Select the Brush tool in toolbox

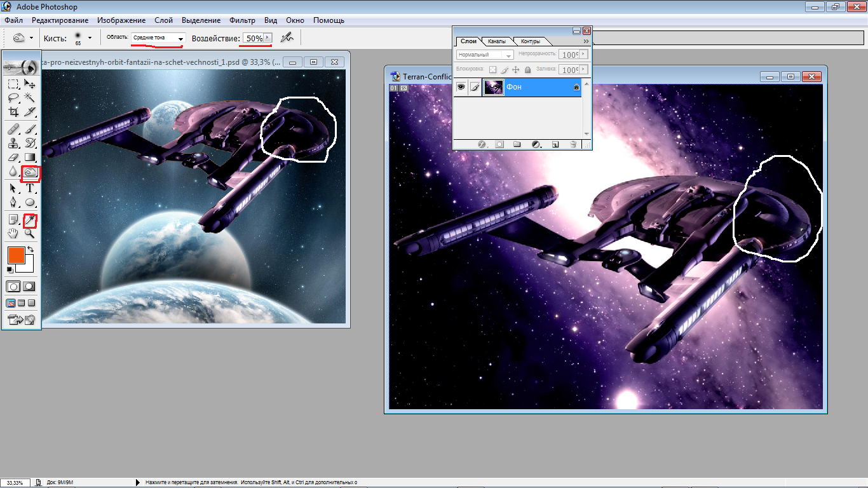pos(30,129)
